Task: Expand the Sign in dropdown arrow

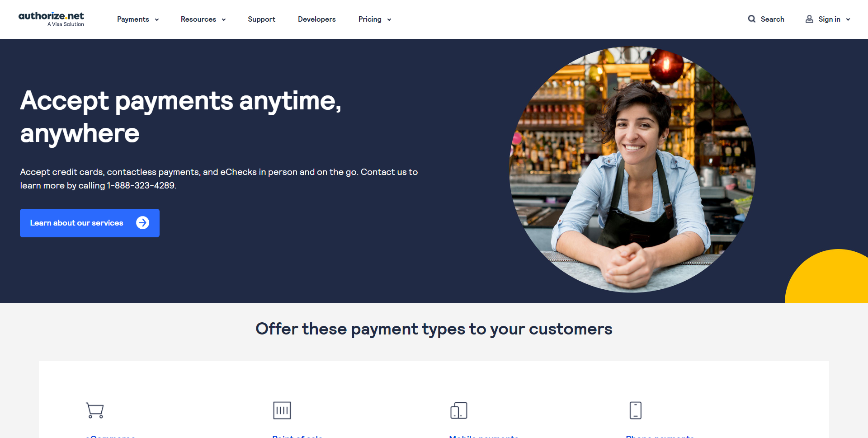Action: (x=848, y=19)
